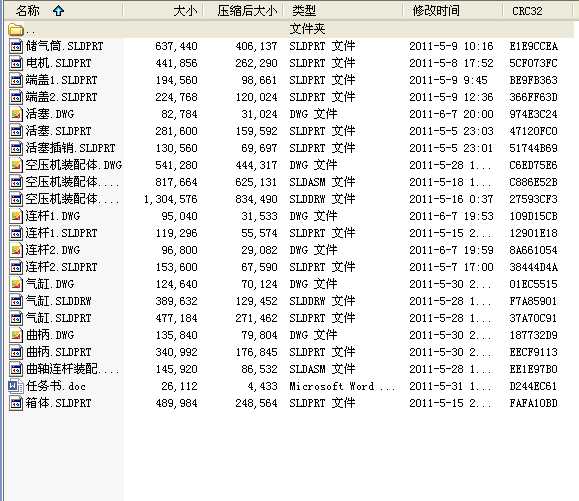
Task: Click icon of the SLDASM 空压机装配体 file
Action: coord(16,182)
